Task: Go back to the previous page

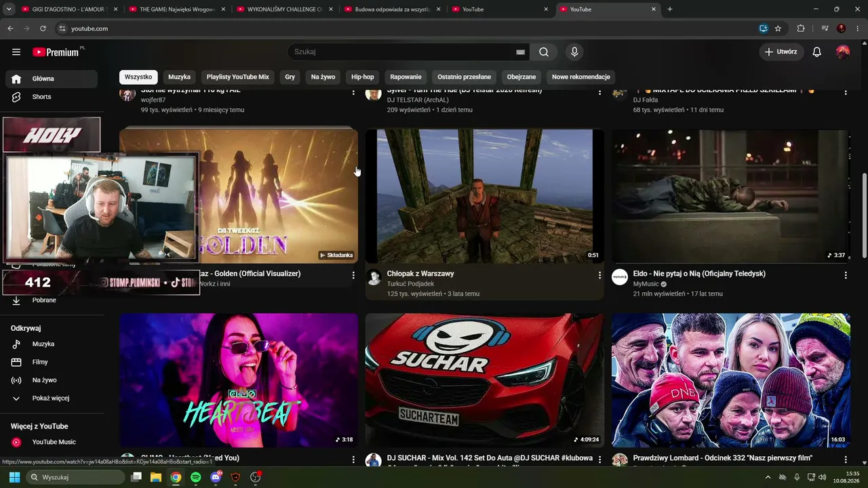Action: point(10,28)
